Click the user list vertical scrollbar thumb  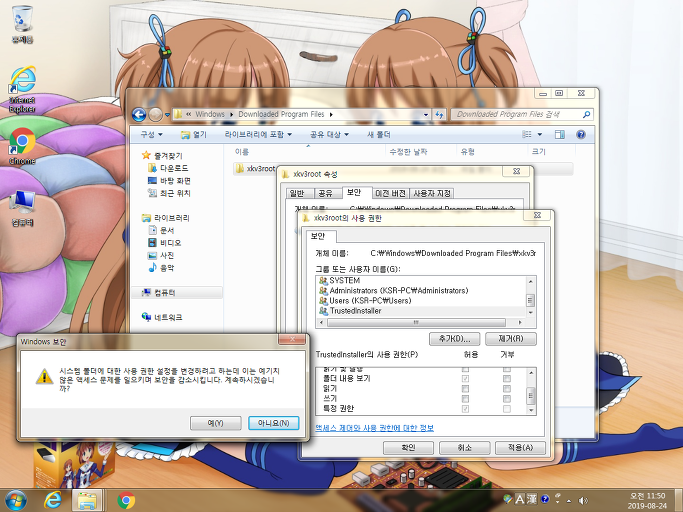(530, 301)
